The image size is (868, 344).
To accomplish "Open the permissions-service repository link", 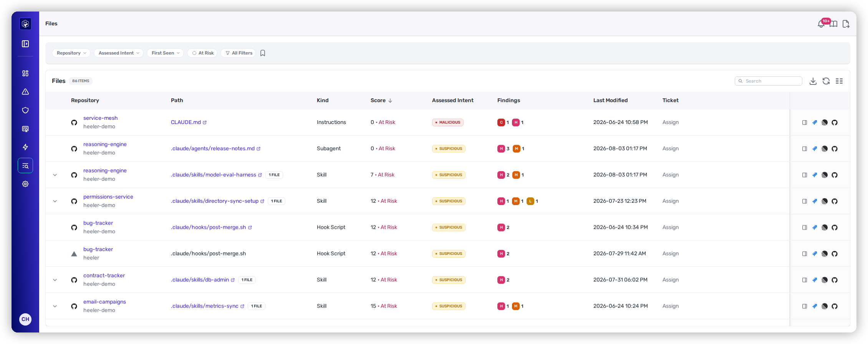I will pyautogui.click(x=108, y=197).
